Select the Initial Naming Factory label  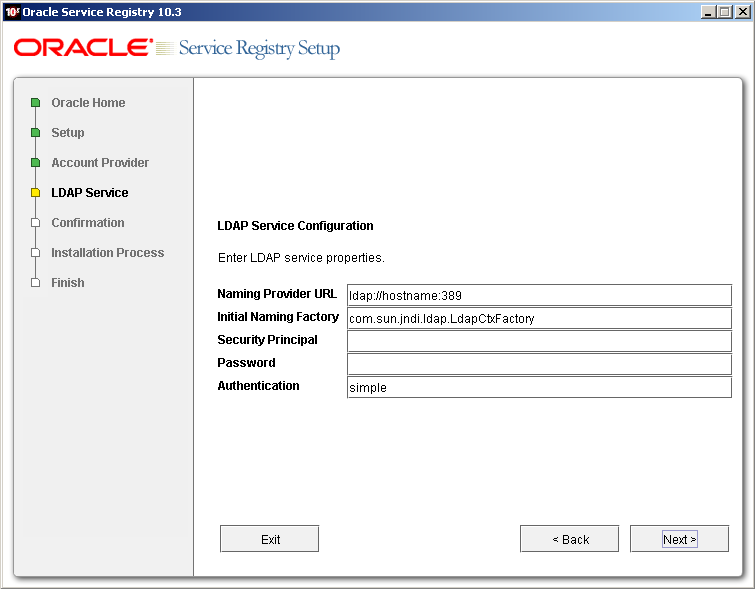pyautogui.click(x=278, y=317)
